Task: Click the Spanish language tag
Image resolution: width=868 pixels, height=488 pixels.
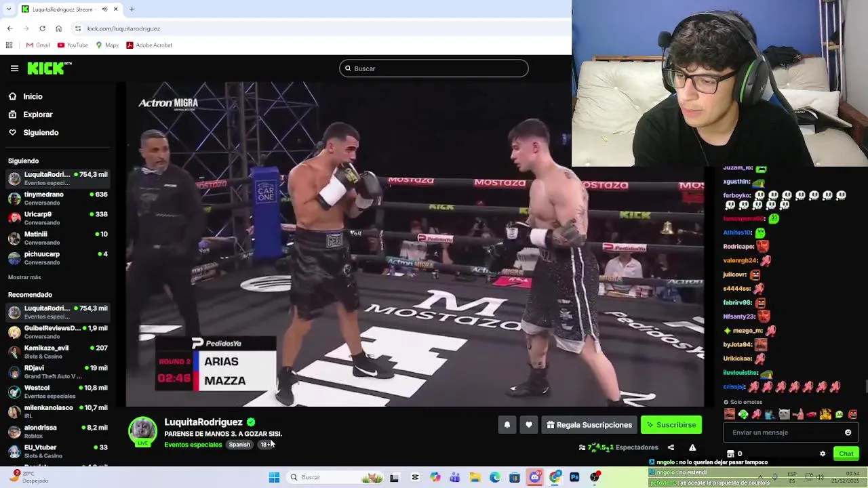Action: click(x=239, y=445)
